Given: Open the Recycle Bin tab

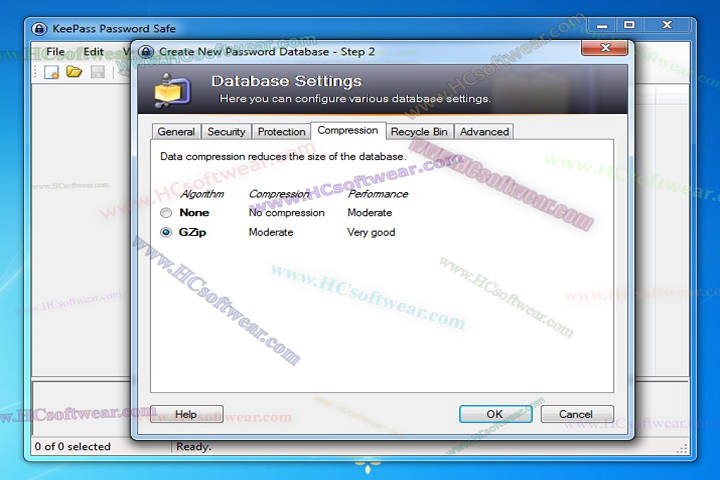Looking at the screenshot, I should tap(419, 132).
